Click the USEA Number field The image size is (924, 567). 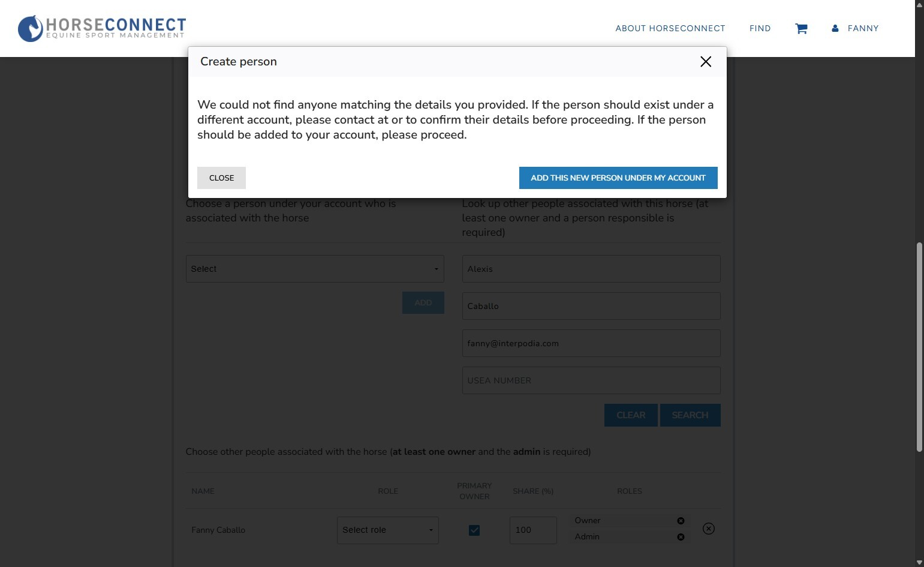coord(591,380)
